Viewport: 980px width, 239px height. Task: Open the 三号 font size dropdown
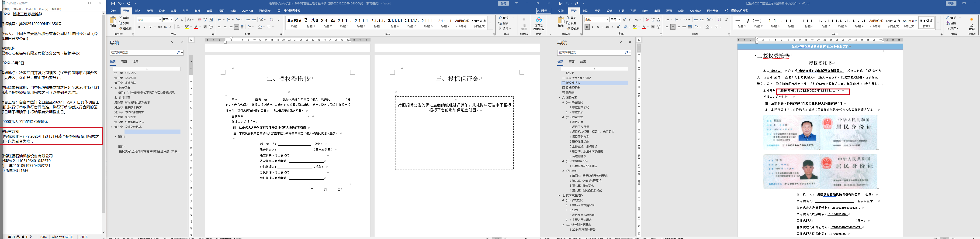[x=619, y=20]
